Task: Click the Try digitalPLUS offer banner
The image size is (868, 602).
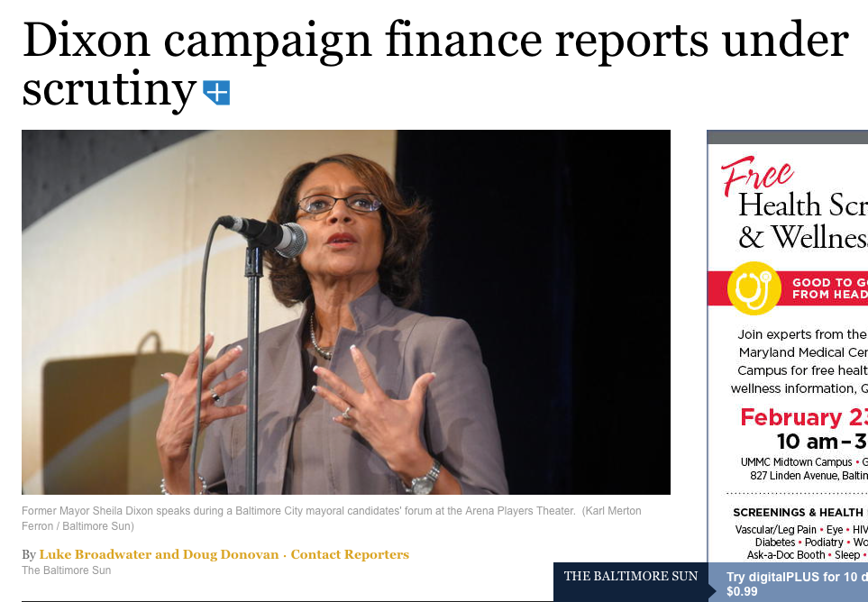Action: pyautogui.click(x=796, y=584)
